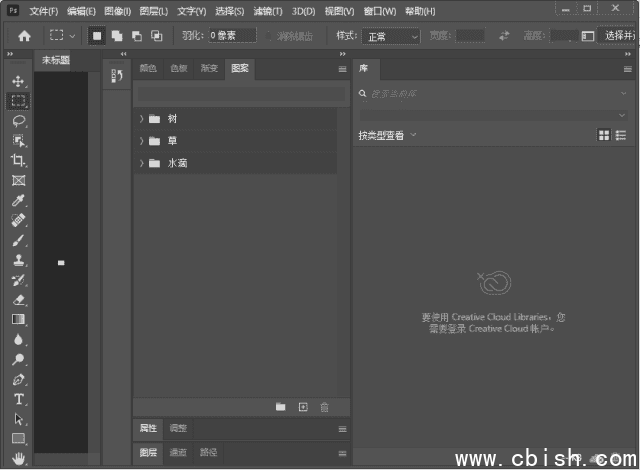Open the 3D(D) menu
Image resolution: width=640 pixels, height=470 pixels.
click(x=303, y=11)
